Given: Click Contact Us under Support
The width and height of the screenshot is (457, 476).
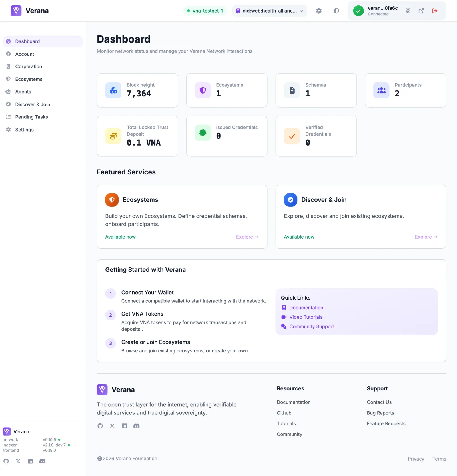Looking at the screenshot, I should 379,402.
